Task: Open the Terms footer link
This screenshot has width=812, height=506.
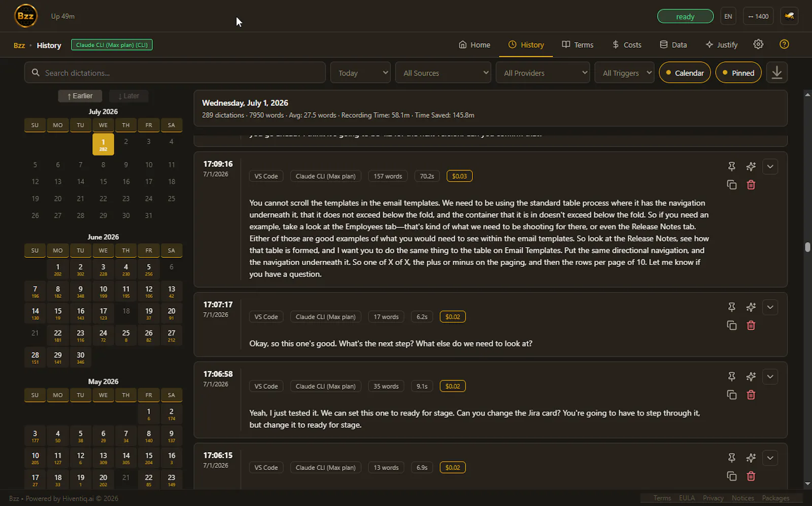Action: point(662,498)
